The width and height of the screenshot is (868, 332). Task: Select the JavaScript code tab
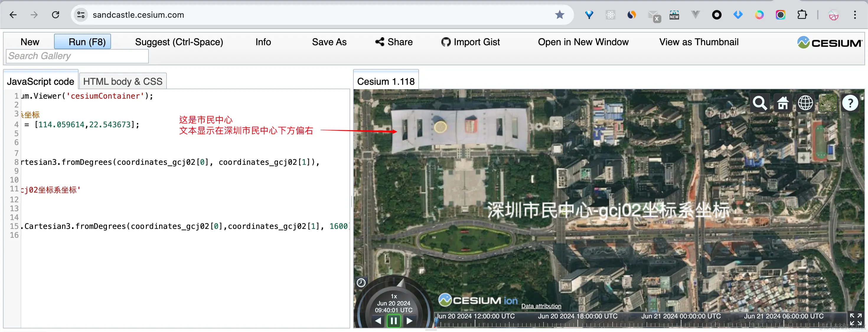click(x=40, y=82)
